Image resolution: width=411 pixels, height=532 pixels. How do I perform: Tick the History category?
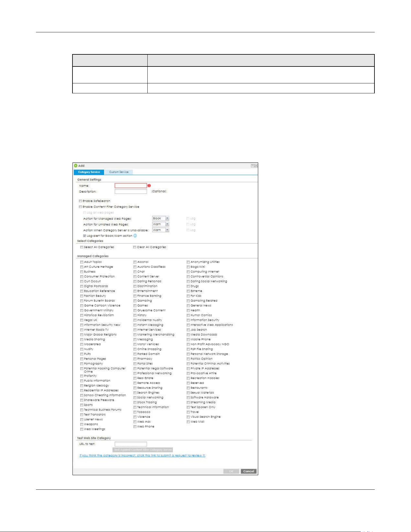(x=135, y=315)
